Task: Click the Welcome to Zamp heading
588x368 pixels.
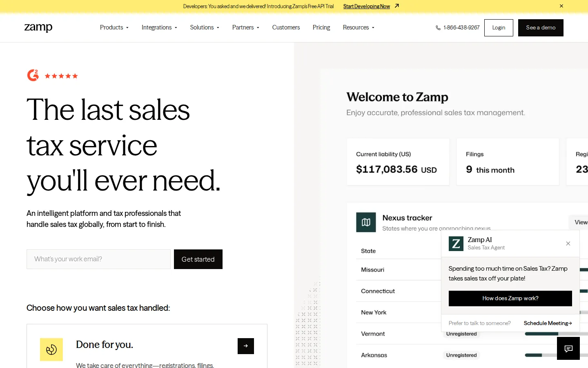Action: (397, 97)
